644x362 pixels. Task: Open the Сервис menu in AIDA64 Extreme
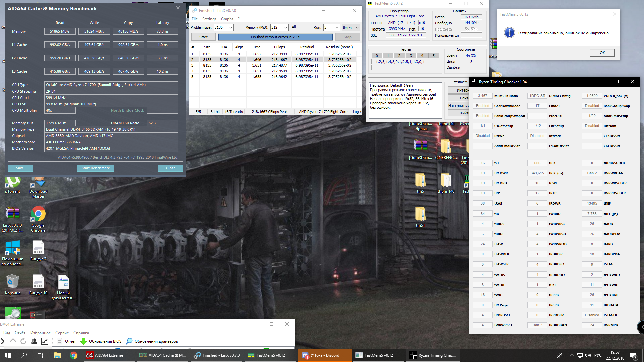[x=62, y=333]
